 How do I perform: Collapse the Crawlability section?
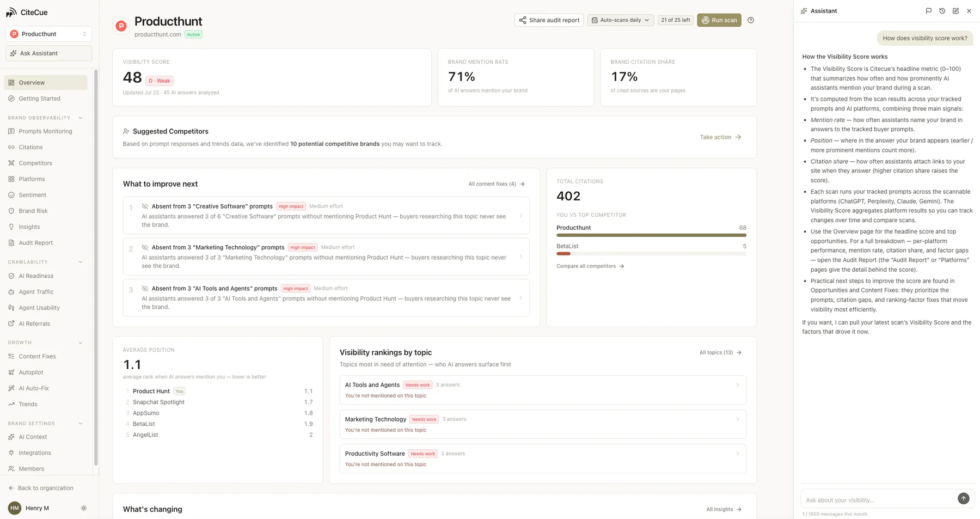click(x=81, y=262)
